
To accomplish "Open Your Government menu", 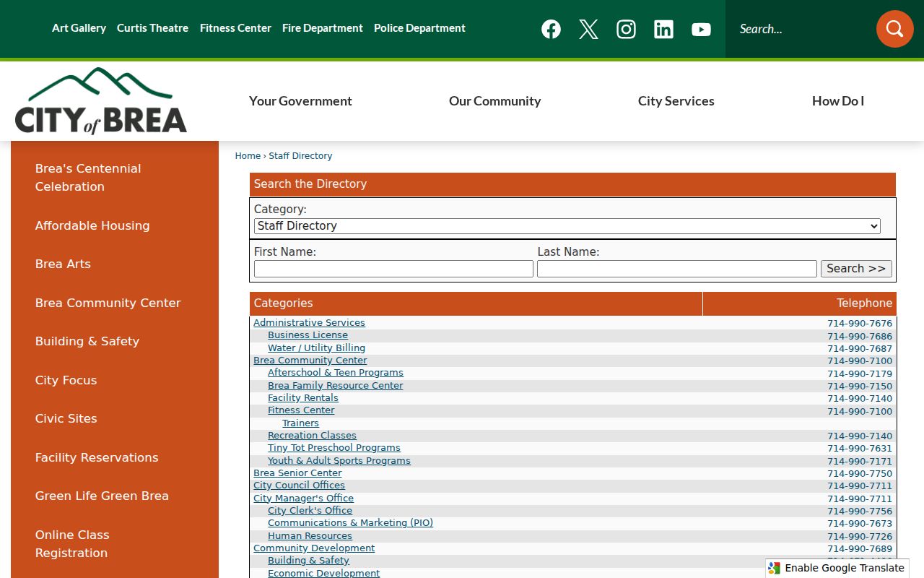I will point(300,101).
